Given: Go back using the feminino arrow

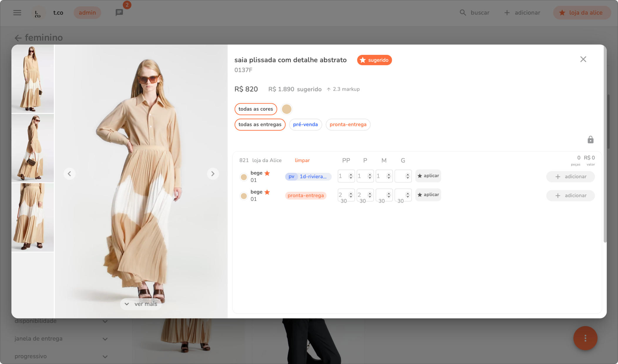Looking at the screenshot, I should tap(18, 38).
